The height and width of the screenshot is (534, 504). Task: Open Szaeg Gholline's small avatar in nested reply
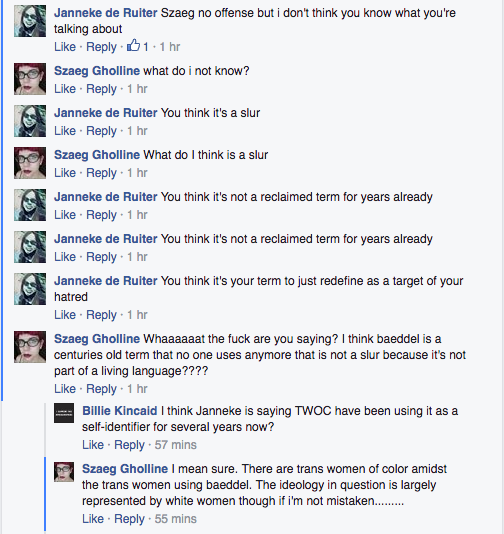[64, 472]
